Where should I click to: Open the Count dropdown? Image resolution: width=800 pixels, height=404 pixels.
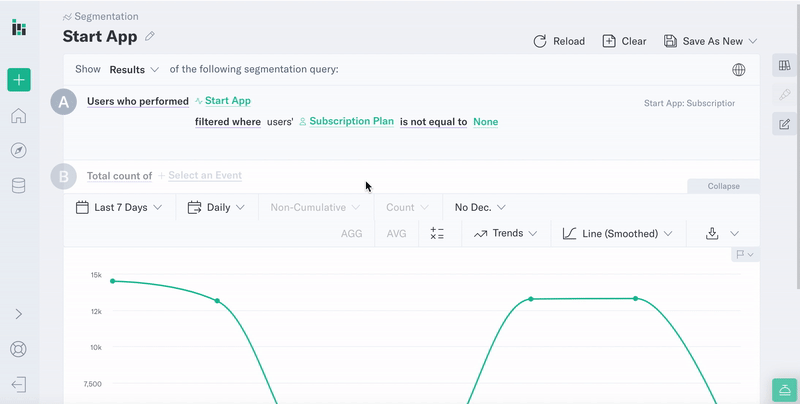(x=407, y=208)
